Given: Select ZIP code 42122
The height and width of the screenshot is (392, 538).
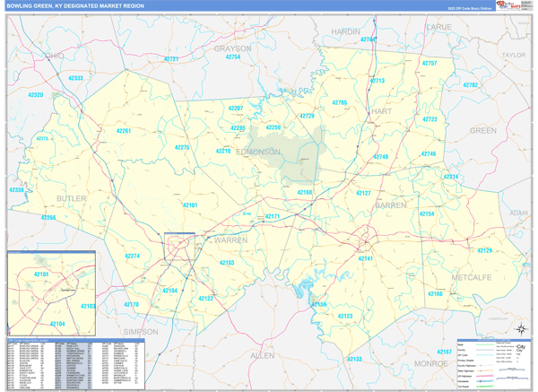Looking at the screenshot, I should pyautogui.click(x=206, y=299).
